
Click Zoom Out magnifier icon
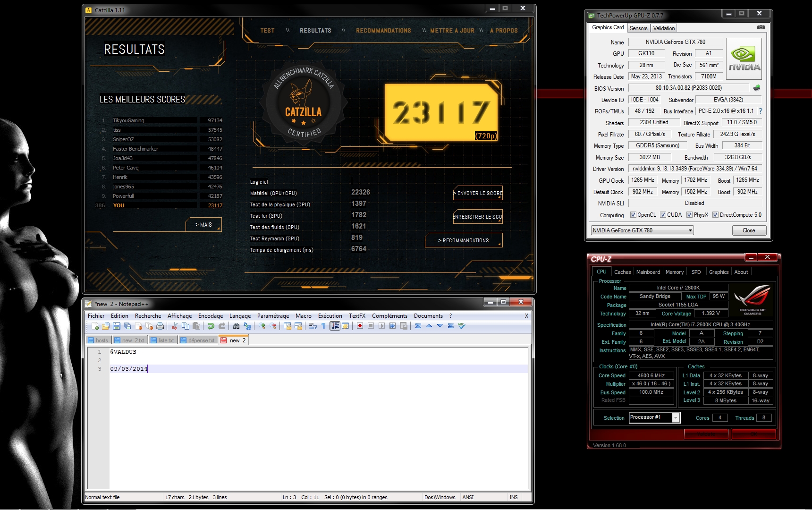pyautogui.click(x=272, y=326)
